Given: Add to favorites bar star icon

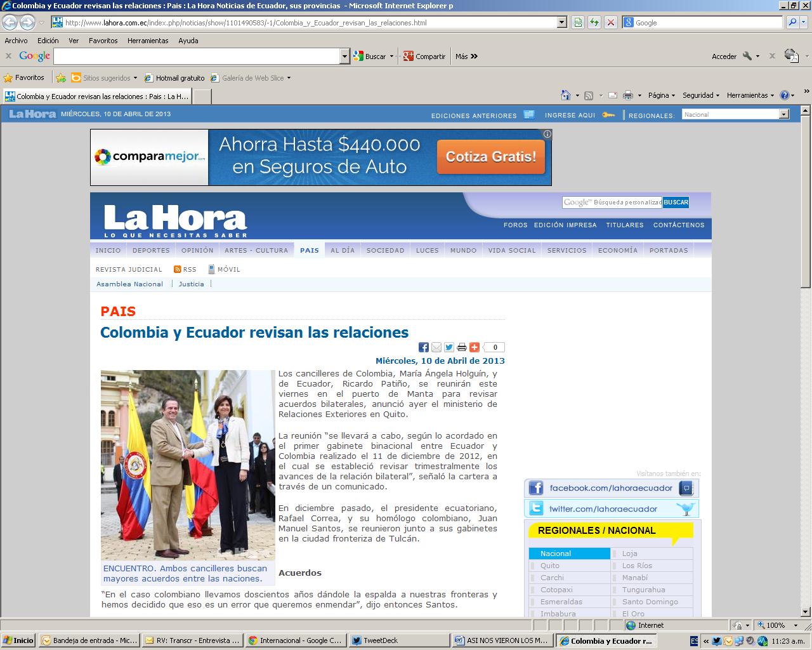Looking at the screenshot, I should [61, 77].
